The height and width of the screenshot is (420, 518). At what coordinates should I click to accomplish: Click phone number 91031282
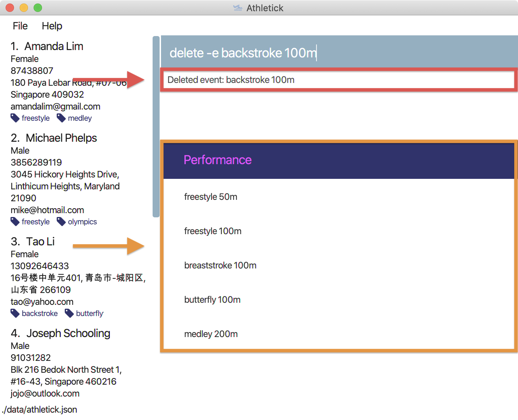click(30, 358)
